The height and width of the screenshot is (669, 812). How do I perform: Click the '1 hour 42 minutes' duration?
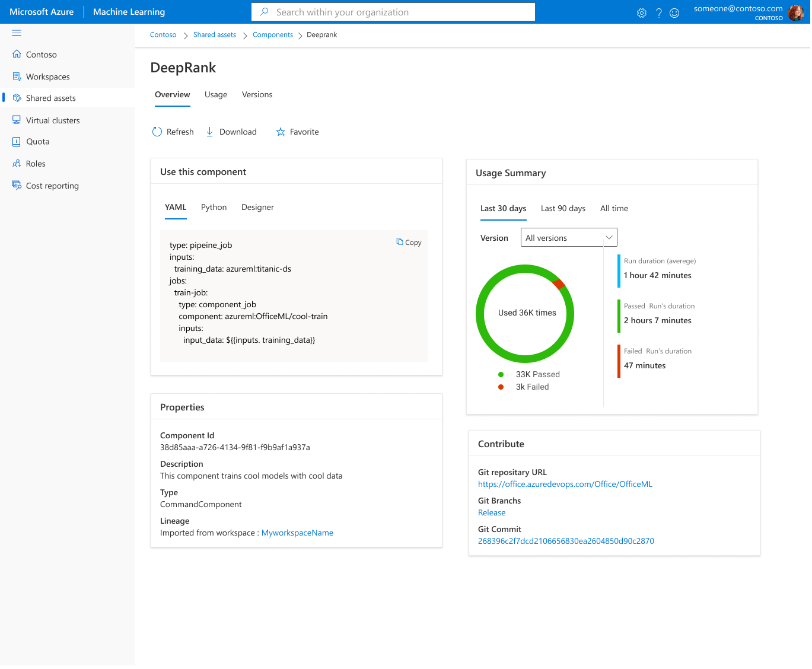[658, 275]
